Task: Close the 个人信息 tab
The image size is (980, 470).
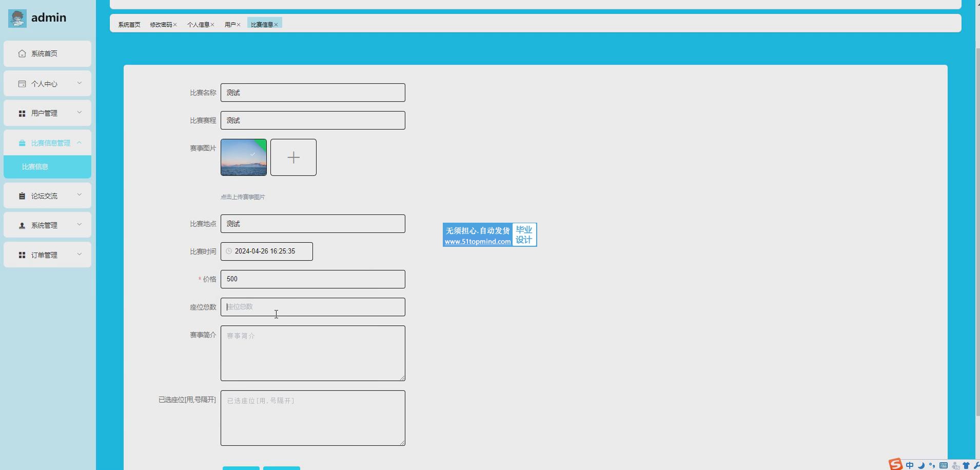Action: coord(212,25)
